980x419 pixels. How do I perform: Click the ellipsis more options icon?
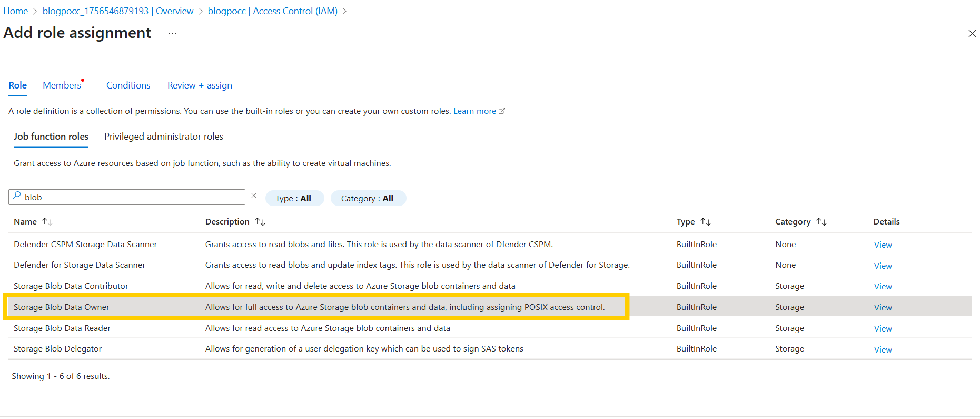(x=172, y=33)
